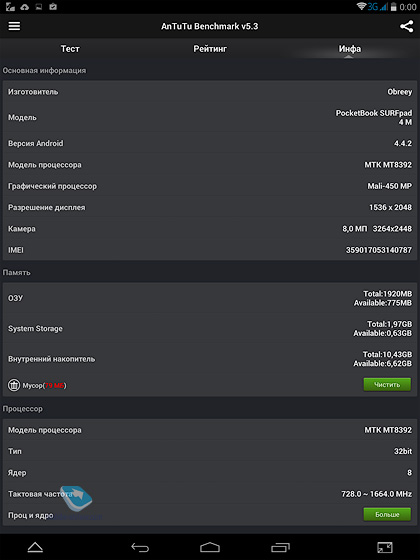Tap the green Больше button

pyautogui.click(x=387, y=514)
